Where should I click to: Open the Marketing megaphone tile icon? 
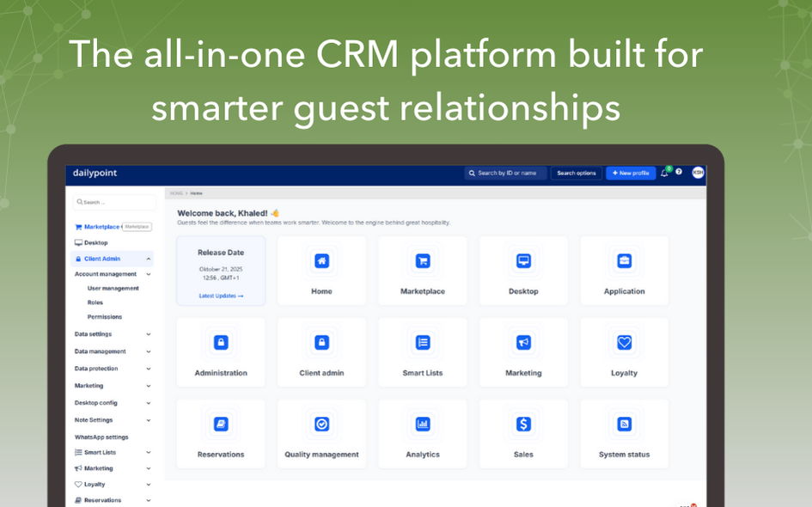(x=523, y=342)
